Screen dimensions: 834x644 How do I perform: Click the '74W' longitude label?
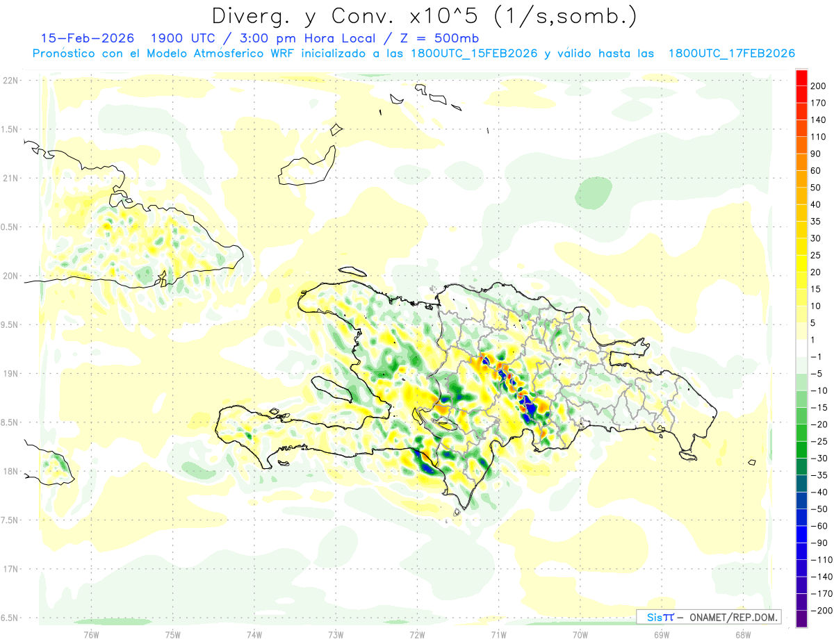point(254,634)
